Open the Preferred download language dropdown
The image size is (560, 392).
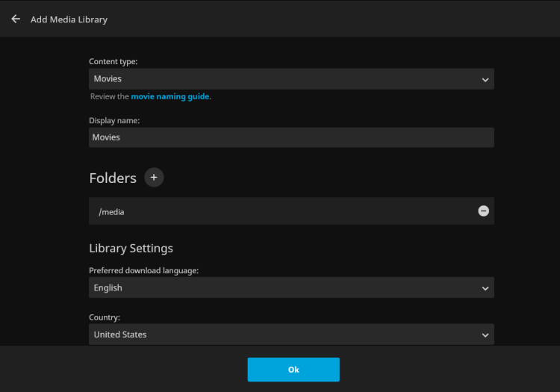click(x=291, y=287)
